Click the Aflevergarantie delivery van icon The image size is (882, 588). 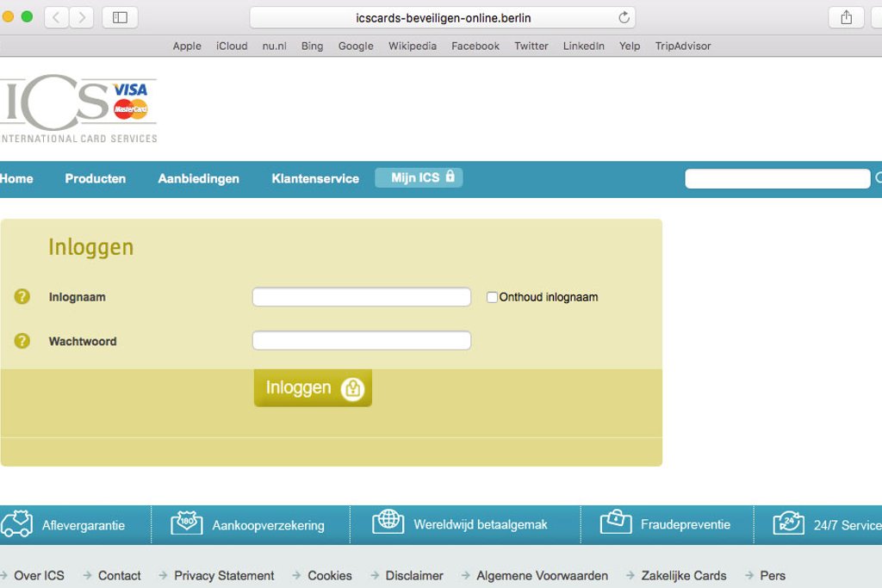tap(16, 524)
